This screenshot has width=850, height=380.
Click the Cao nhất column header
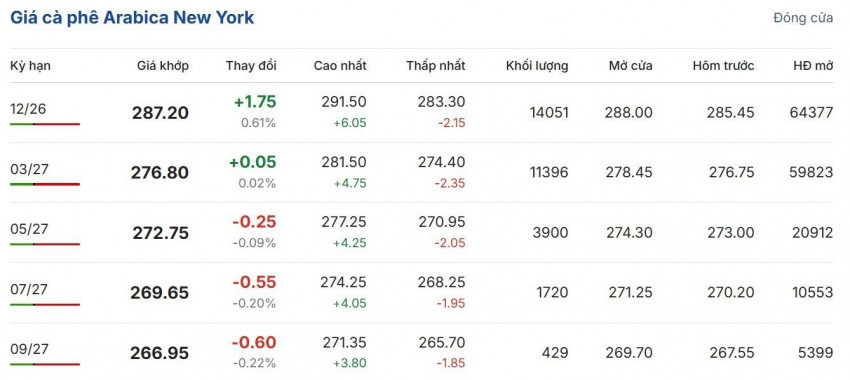pyautogui.click(x=340, y=66)
